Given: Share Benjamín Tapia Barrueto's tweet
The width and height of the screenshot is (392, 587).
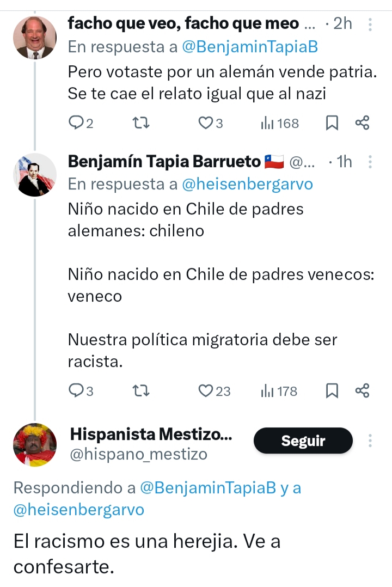Looking at the screenshot, I should click(x=362, y=390).
